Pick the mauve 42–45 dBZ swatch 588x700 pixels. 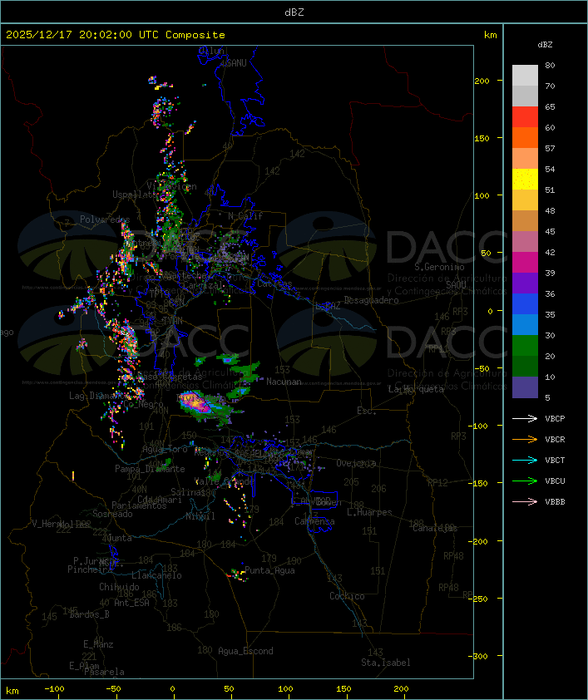525,242
